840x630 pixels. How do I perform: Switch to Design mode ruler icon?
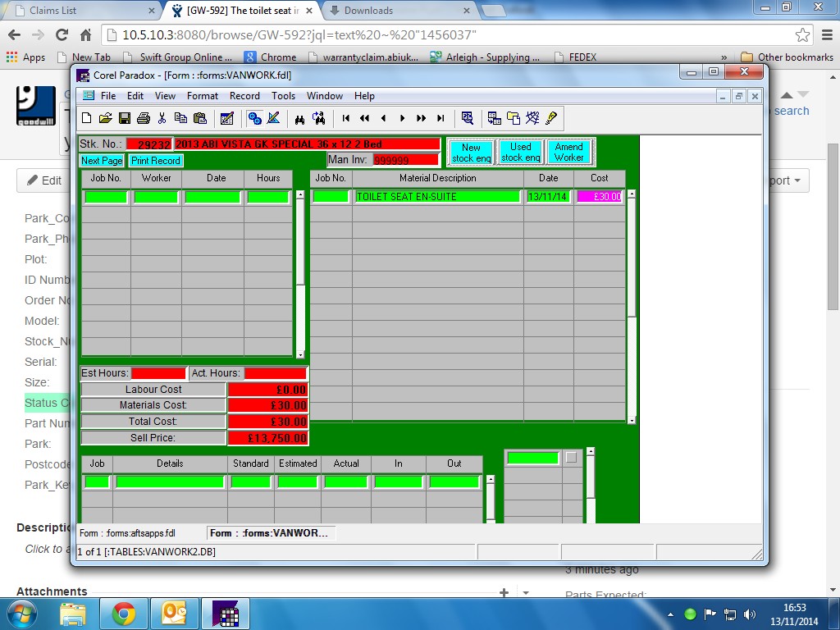274,118
